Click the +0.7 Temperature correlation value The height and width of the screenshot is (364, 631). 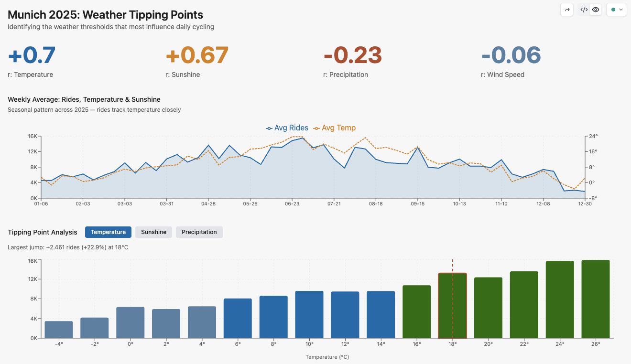(32, 55)
